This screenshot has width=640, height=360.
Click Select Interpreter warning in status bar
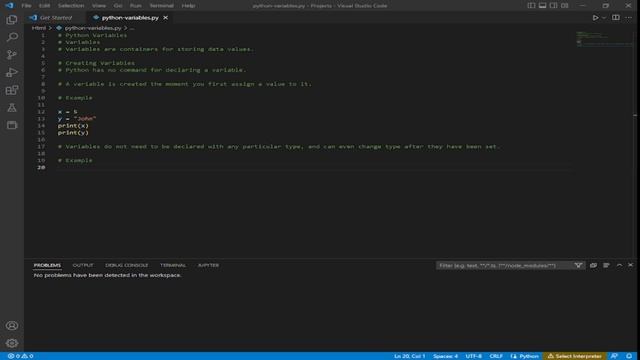[574, 356]
